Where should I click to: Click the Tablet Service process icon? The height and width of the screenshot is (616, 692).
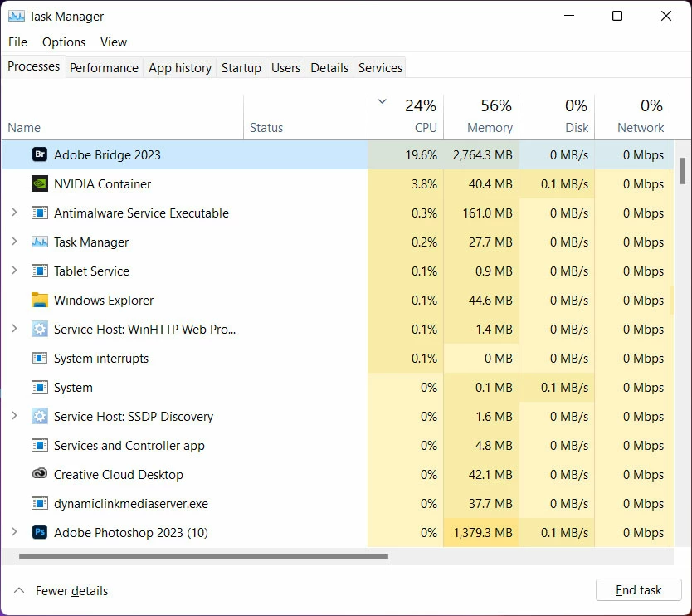pyautogui.click(x=40, y=271)
